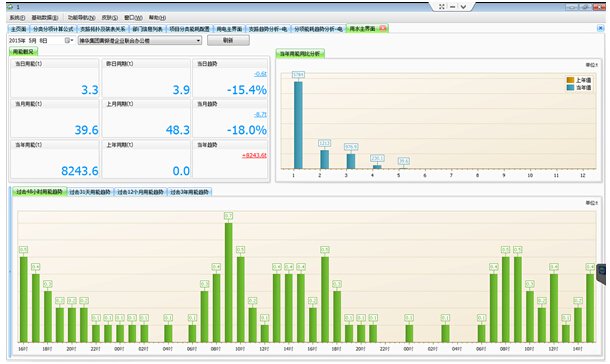Open the 系统(F) menu

tap(17, 18)
